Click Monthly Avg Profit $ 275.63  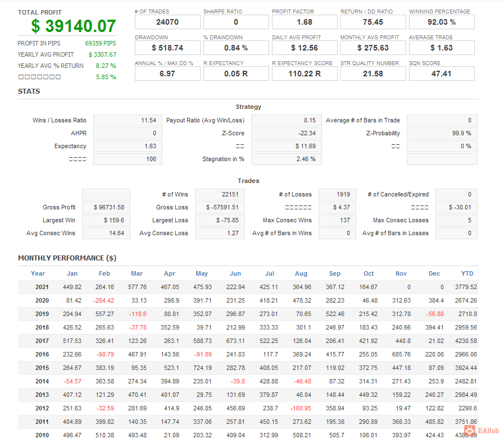coord(373,48)
